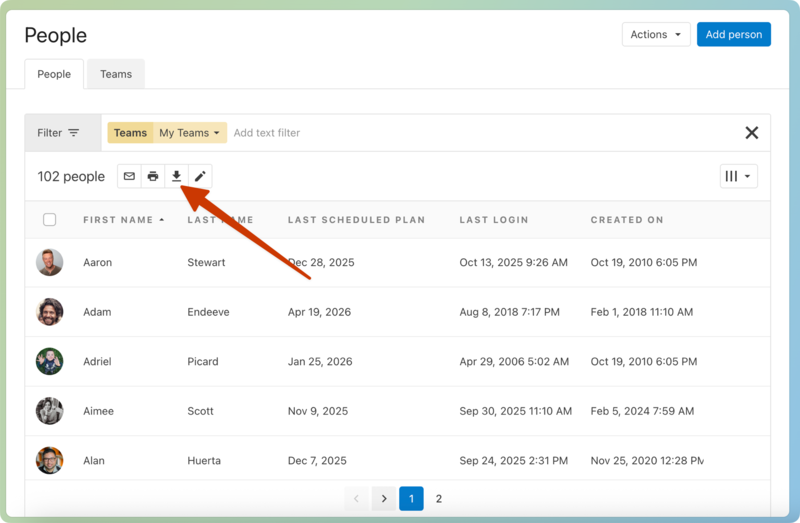
Task: Go to page 2
Action: coord(438,498)
